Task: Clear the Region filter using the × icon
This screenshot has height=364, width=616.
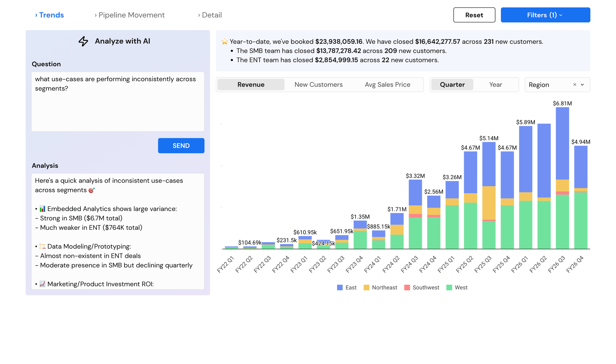Action: click(575, 85)
